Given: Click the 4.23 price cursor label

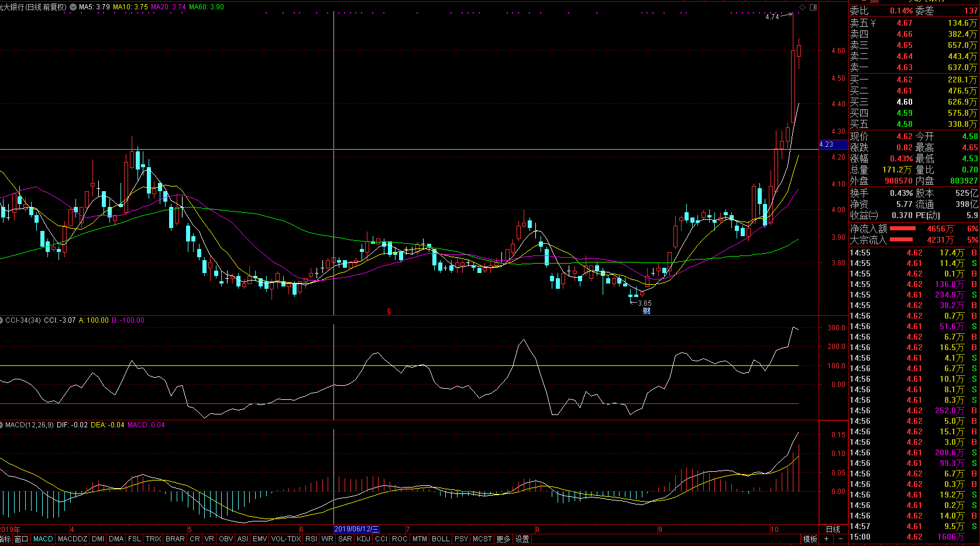Looking at the screenshot, I should point(833,144).
